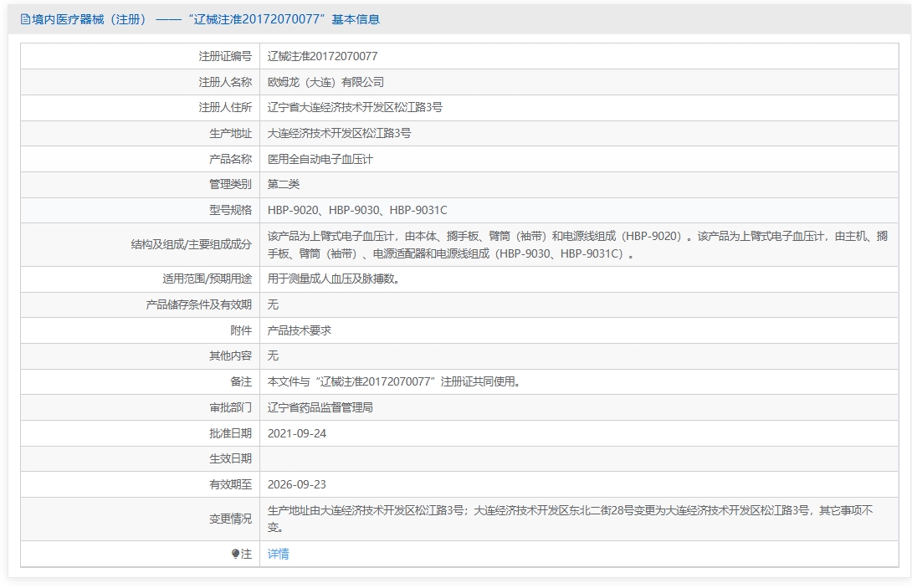912x588 pixels.
Task: Click the 审批部门 label
Action: coord(230,407)
